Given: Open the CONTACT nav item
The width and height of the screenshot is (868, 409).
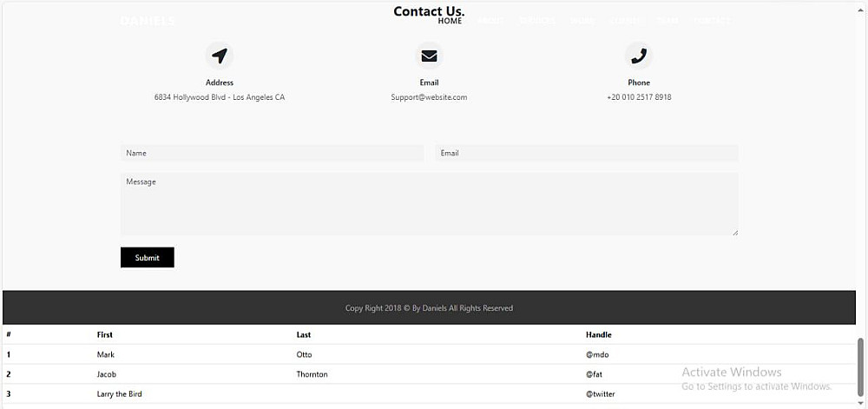Looking at the screenshot, I should (x=713, y=21).
